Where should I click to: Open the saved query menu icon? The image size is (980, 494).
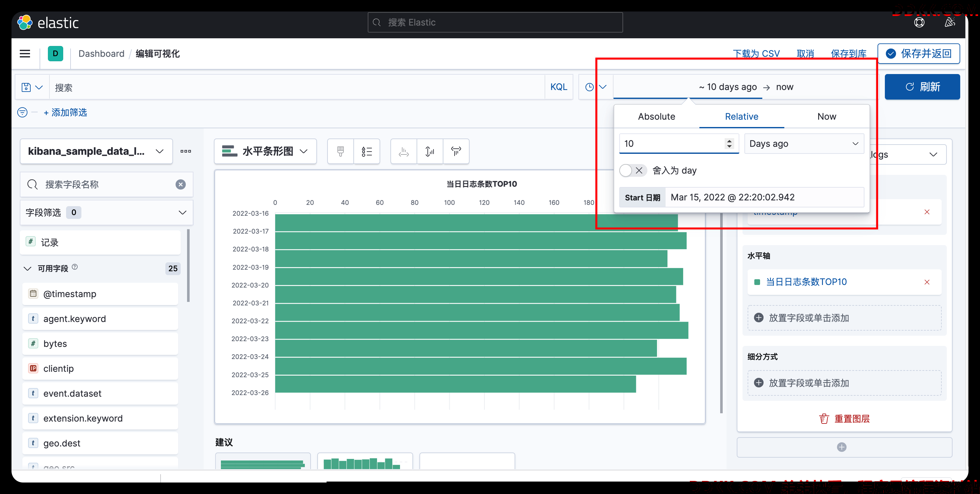point(32,87)
